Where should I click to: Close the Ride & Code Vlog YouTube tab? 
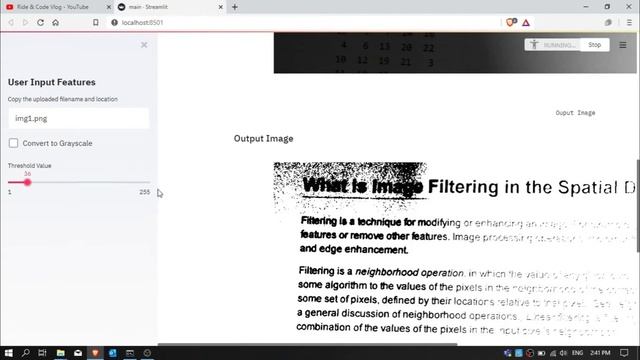tap(109, 7)
